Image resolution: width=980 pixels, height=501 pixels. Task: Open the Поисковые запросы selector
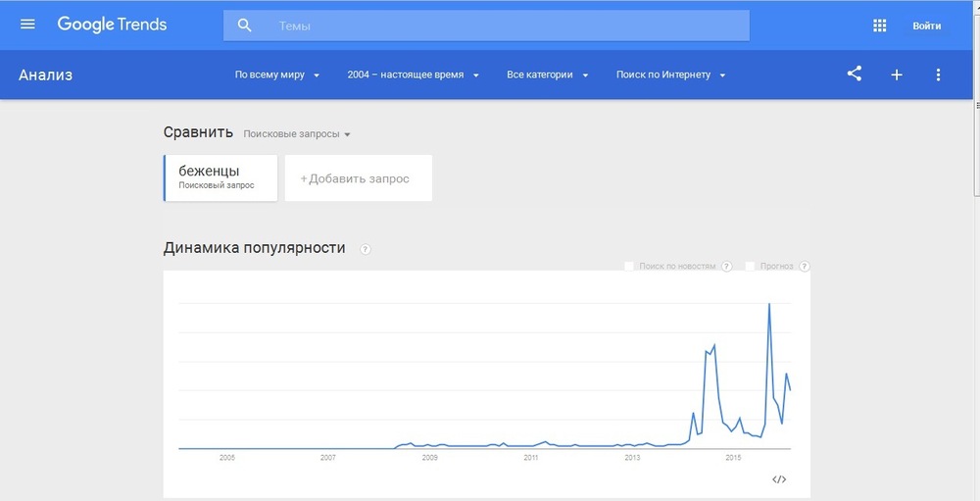297,134
